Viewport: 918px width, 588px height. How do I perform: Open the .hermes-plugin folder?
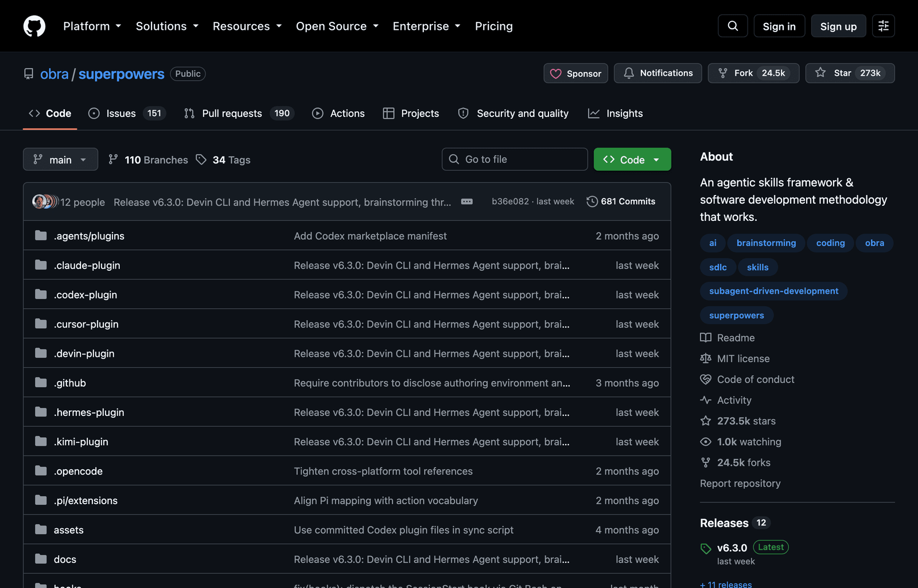(89, 412)
